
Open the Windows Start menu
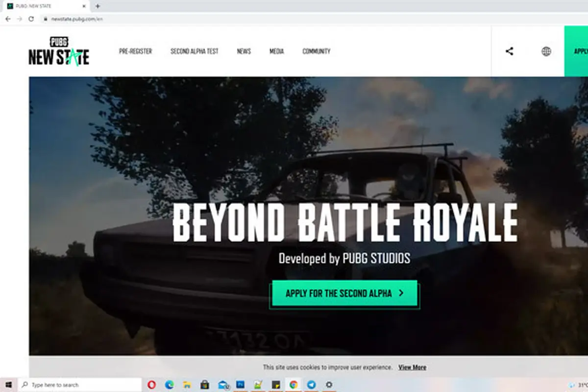8,385
